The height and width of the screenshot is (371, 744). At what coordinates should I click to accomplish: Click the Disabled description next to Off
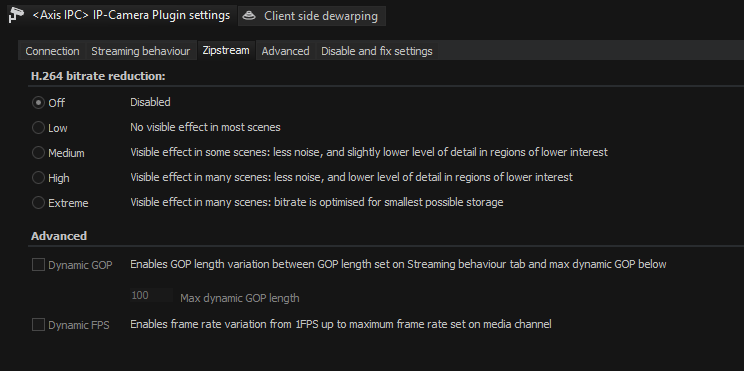tap(150, 102)
